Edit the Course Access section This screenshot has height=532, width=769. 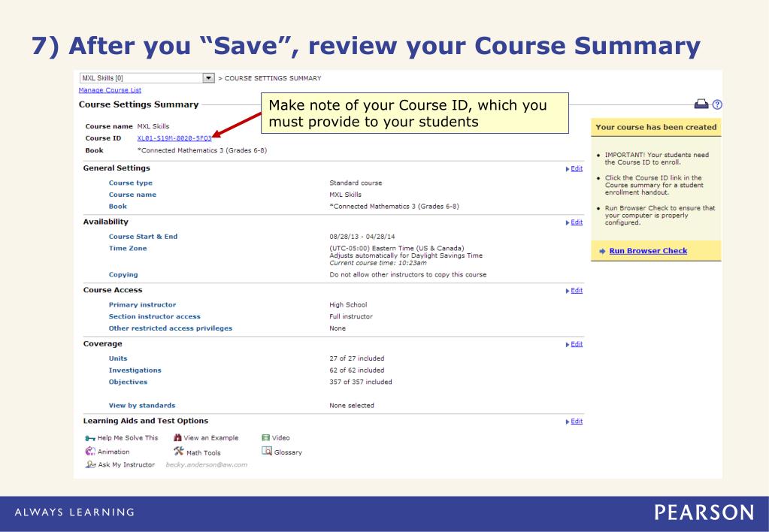click(577, 290)
